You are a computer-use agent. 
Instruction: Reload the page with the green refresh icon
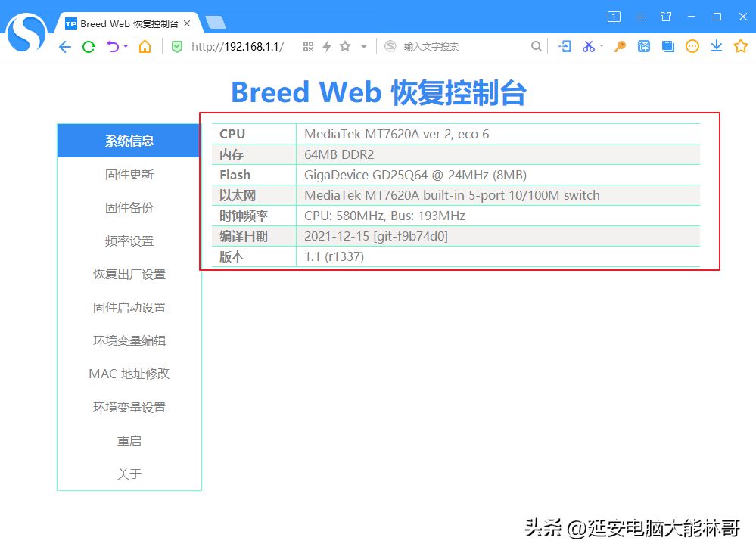pos(89,47)
